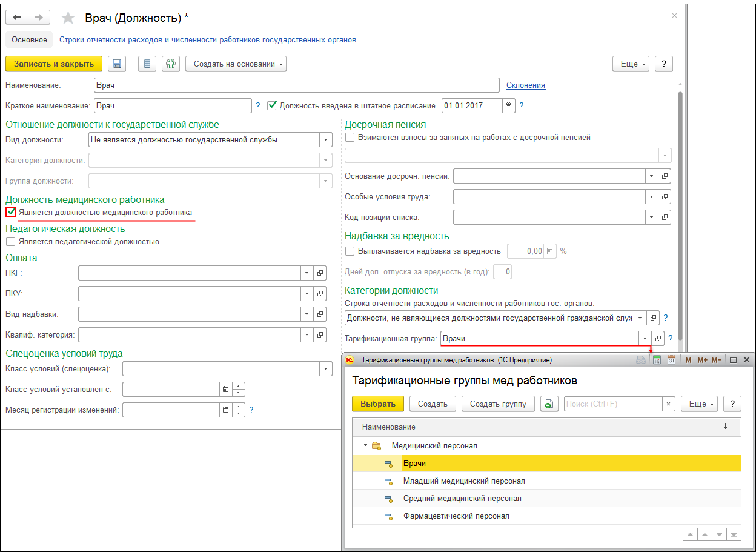The height and width of the screenshot is (552, 756).
Task: Open Основание досрочн. пенсии linked item
Action: tap(665, 176)
